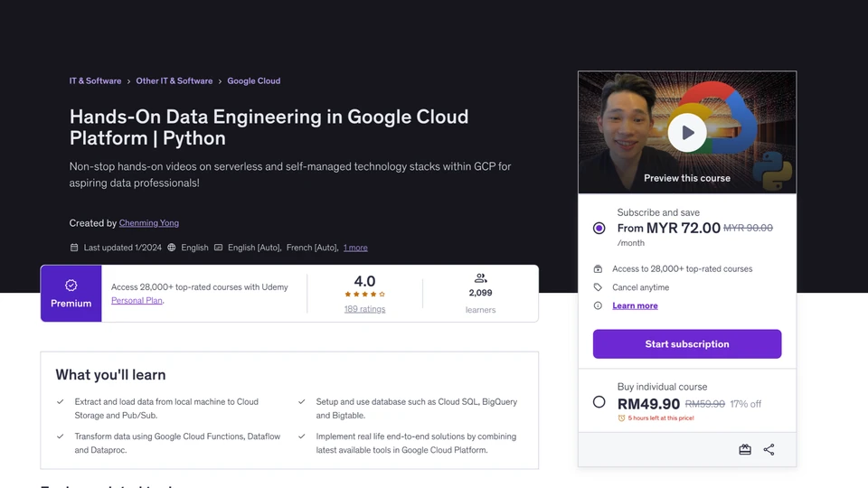
Task: Click the checkmark beside Transform data using Google
Action: [61, 436]
